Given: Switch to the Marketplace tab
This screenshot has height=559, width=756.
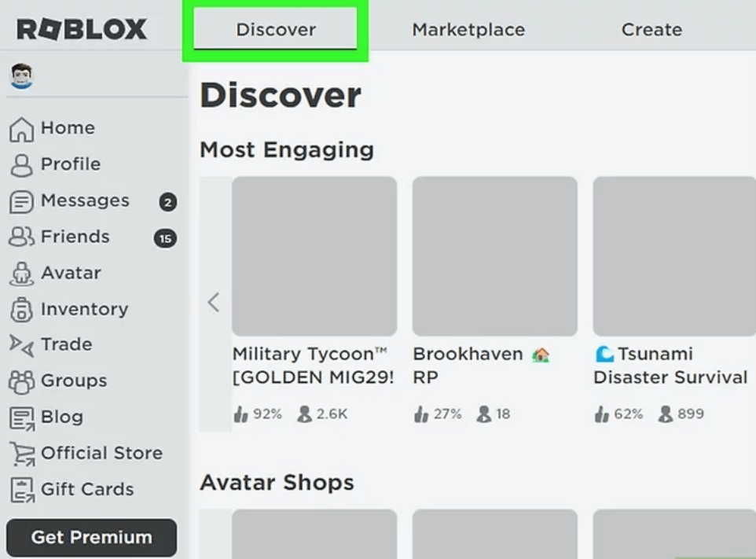Looking at the screenshot, I should pyautogui.click(x=468, y=29).
